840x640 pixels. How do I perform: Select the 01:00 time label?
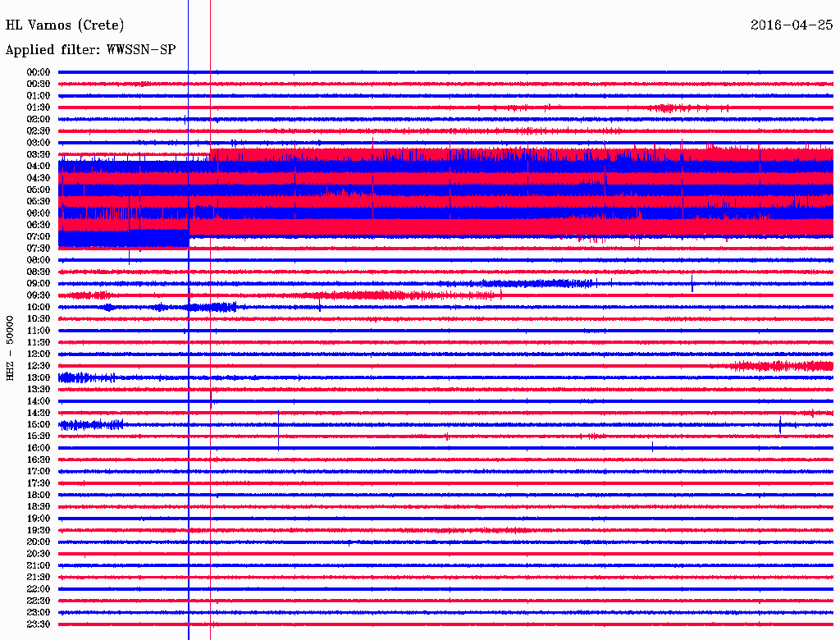[38, 95]
